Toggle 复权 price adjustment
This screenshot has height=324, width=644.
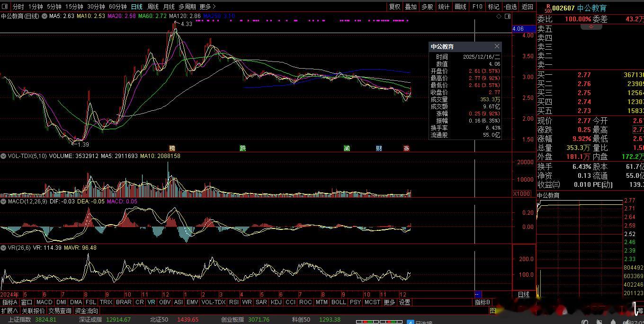394,7
